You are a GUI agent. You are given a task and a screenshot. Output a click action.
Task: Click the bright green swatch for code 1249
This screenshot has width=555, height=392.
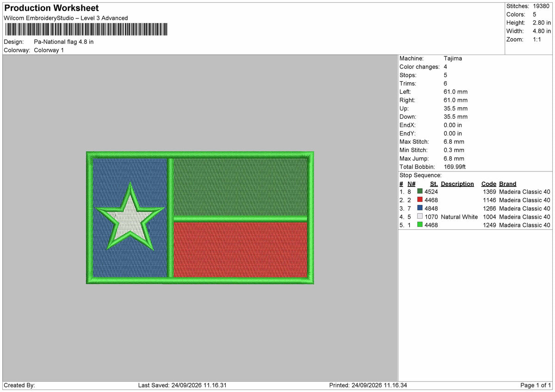pos(419,225)
